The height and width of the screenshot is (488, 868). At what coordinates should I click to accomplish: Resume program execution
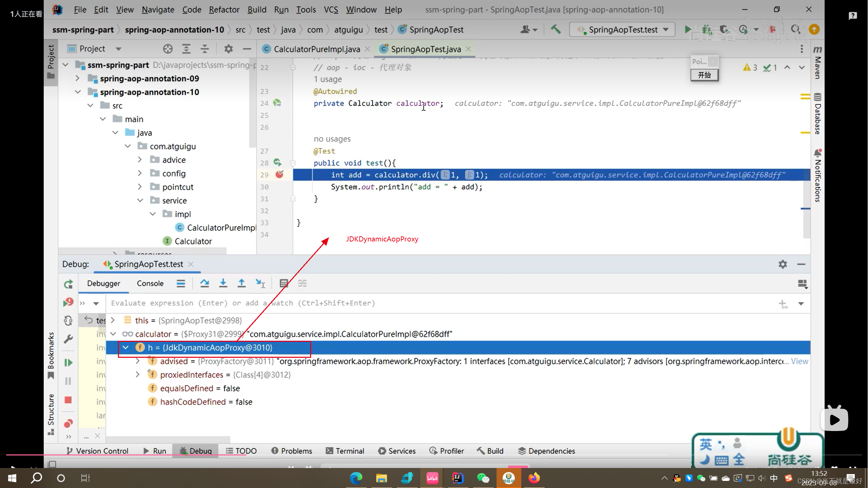click(x=68, y=363)
